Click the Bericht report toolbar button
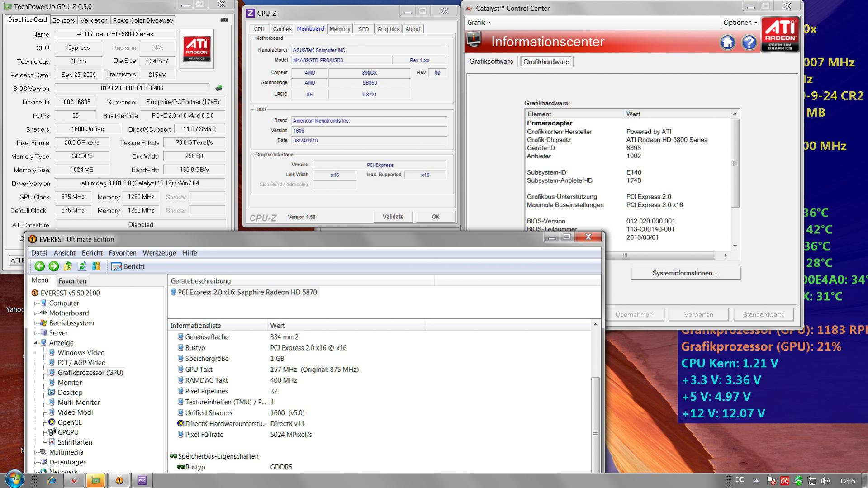The height and width of the screenshot is (488, 868). 128,266
